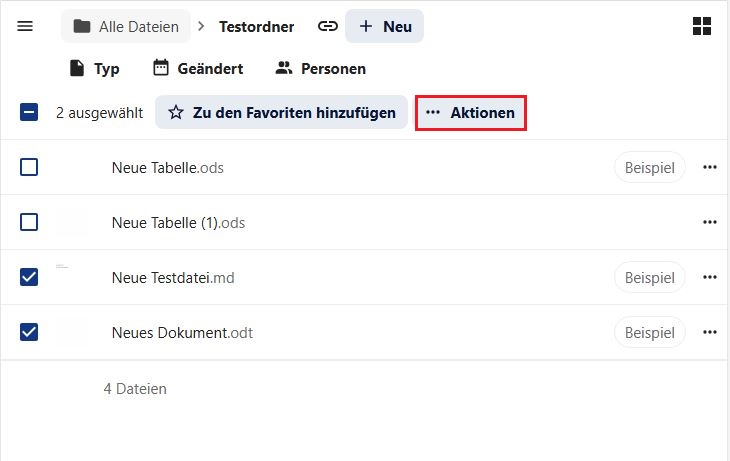
Task: Expand the Aktionen menu
Action: click(x=471, y=113)
